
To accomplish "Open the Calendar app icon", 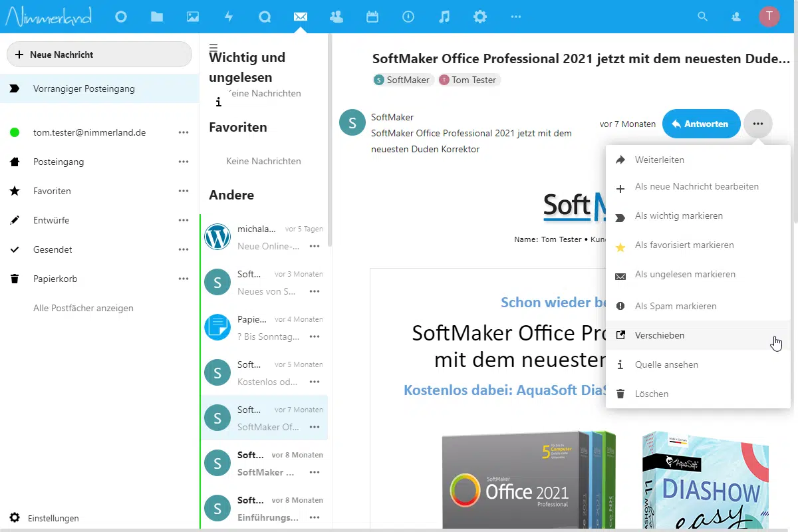I will (372, 17).
